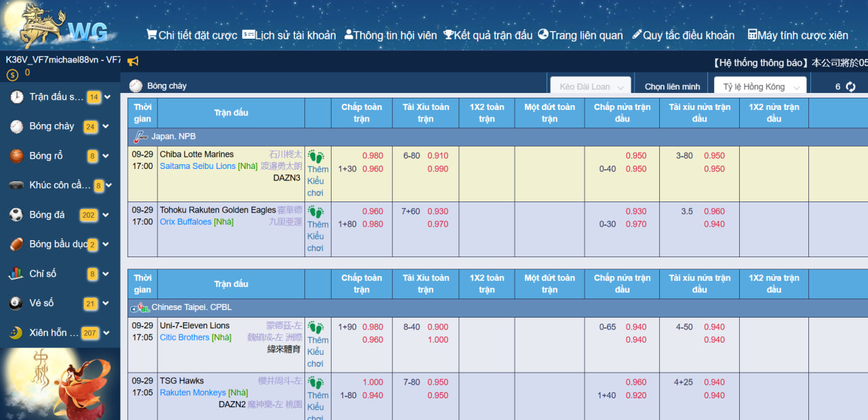Expand the Khúc côn cầu sidebar category

[108, 185]
